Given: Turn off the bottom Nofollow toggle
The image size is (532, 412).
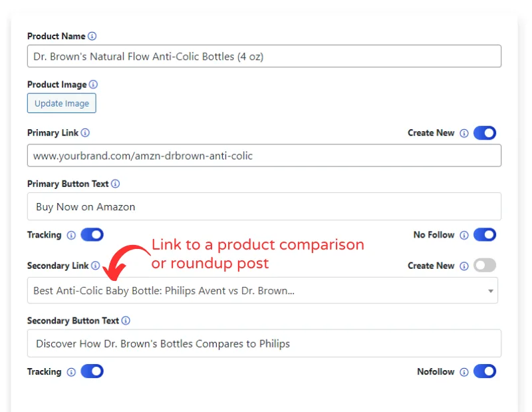Looking at the screenshot, I should (484, 372).
